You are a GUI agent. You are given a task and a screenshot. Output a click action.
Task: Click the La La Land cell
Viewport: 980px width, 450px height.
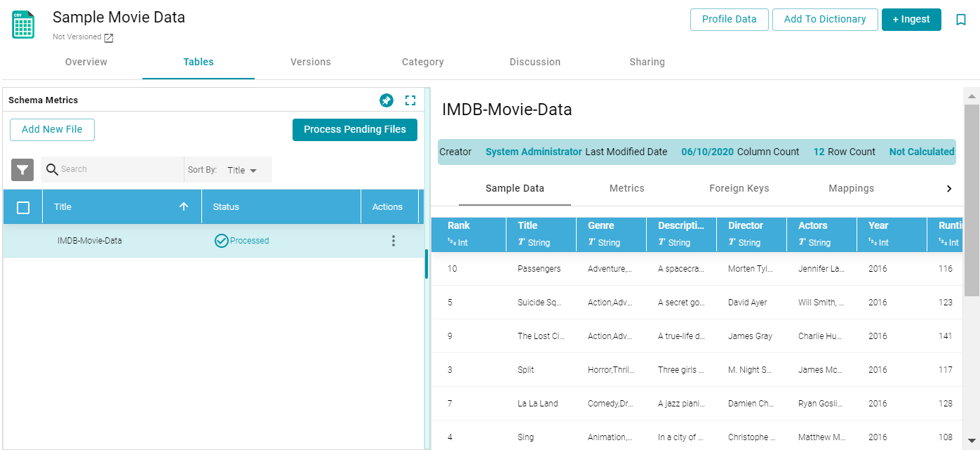[x=538, y=404]
